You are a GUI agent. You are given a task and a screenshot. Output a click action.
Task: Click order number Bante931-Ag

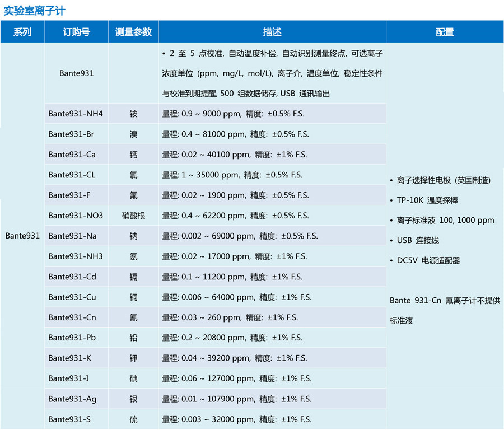click(72, 399)
